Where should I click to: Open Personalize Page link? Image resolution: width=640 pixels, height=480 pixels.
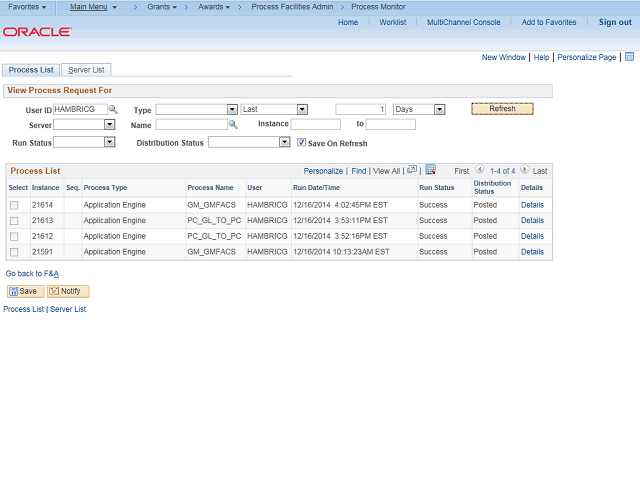(587, 57)
